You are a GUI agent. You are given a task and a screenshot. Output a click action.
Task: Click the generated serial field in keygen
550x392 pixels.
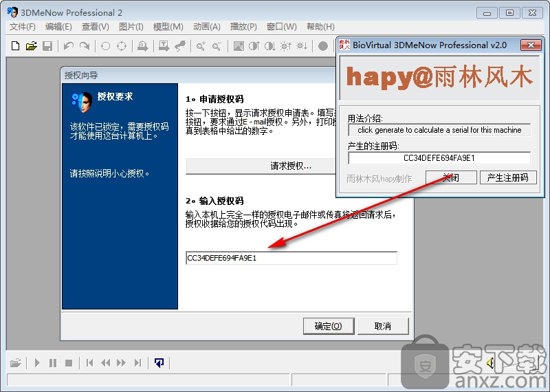point(439,158)
